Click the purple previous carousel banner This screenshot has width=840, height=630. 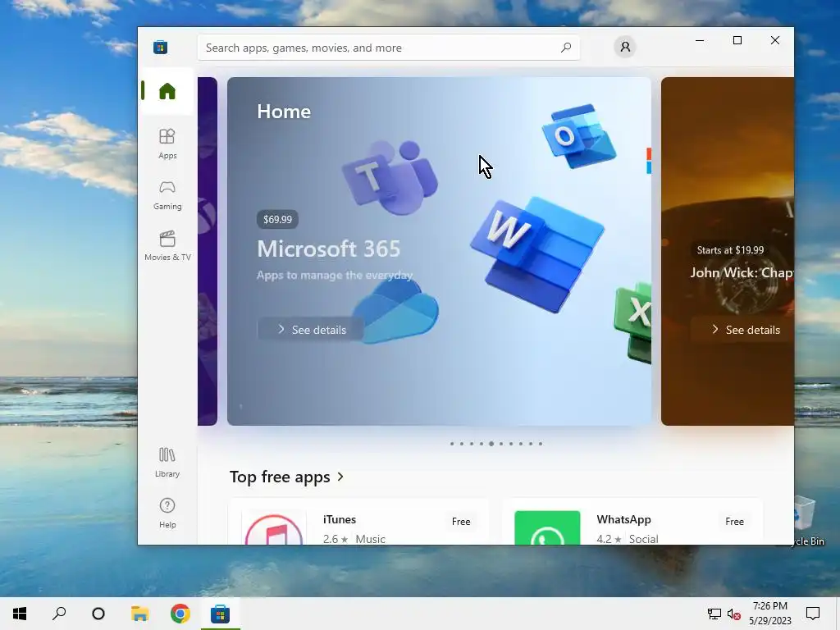[208, 251]
